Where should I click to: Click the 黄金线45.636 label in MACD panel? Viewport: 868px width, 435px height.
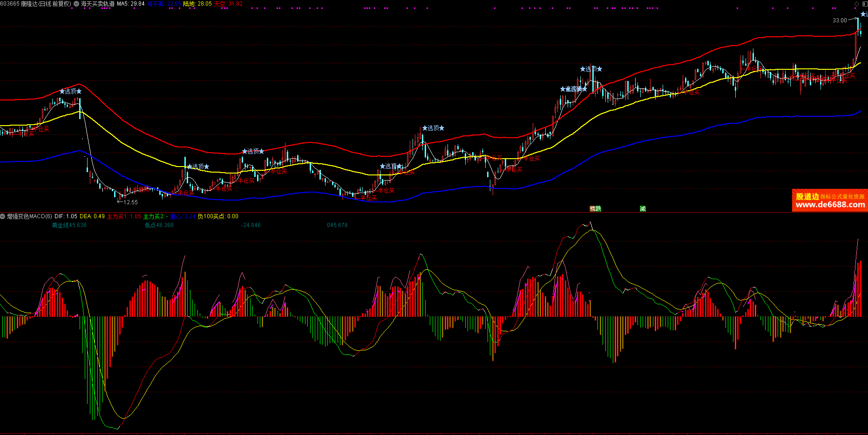tap(69, 225)
